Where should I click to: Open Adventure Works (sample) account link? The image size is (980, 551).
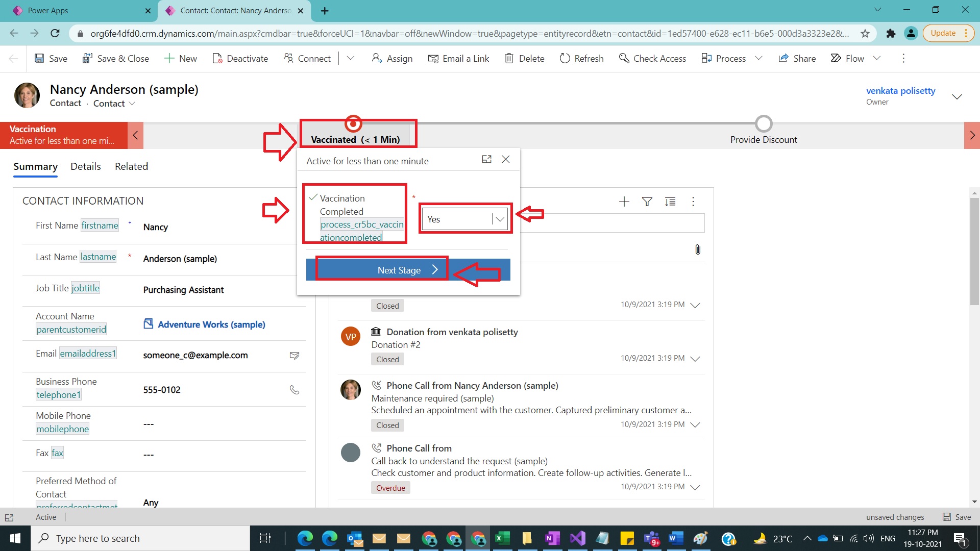click(x=211, y=324)
